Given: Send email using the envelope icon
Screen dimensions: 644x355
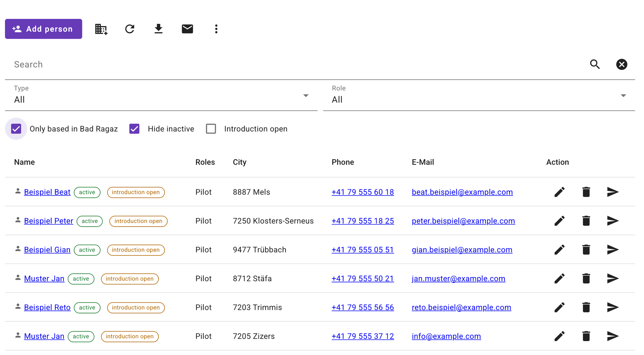Looking at the screenshot, I should click(187, 29).
